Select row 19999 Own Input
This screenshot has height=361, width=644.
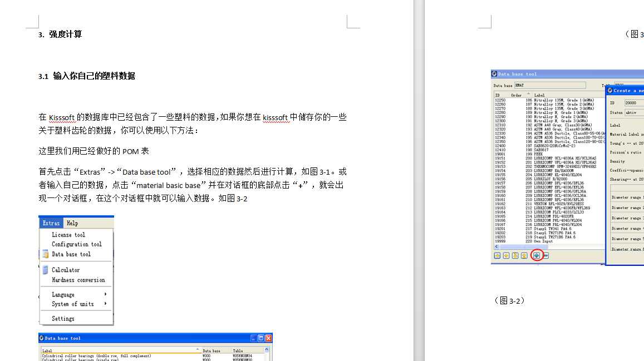tap(549, 241)
